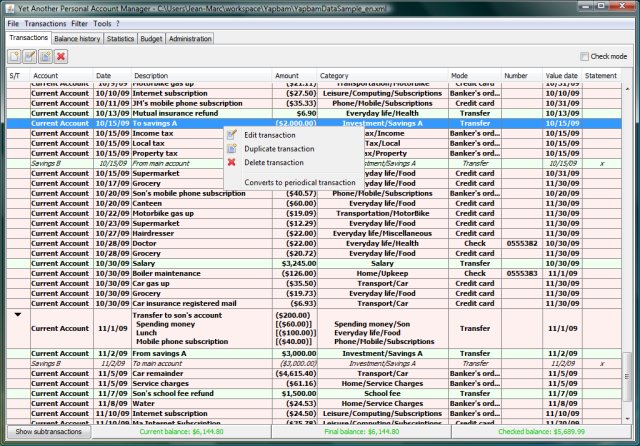Screen dimensions: 640x446
Task: Open the File menu
Action: click(x=13, y=22)
